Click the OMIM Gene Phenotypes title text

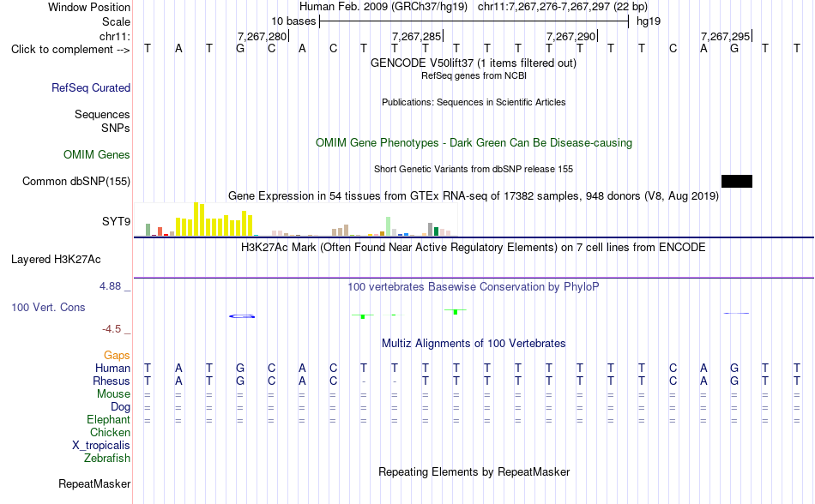click(x=474, y=143)
